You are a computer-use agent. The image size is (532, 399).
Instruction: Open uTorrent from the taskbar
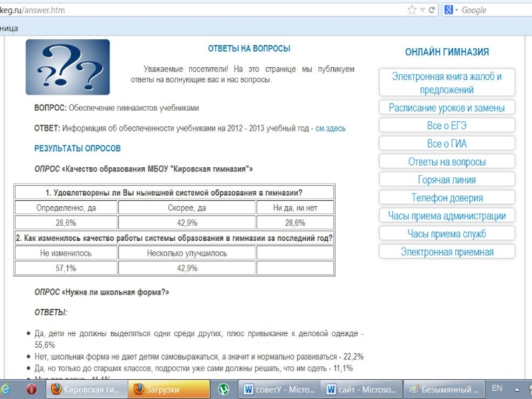[223, 389]
